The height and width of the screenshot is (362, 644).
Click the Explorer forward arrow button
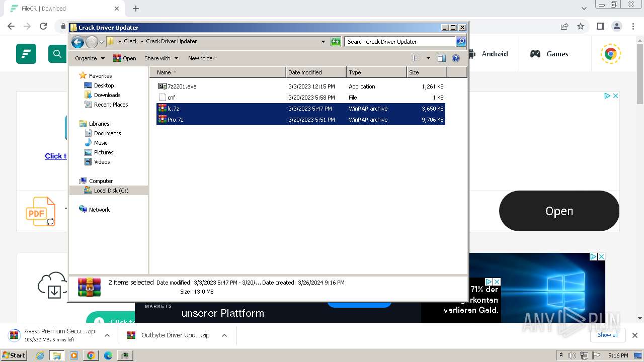92,42
